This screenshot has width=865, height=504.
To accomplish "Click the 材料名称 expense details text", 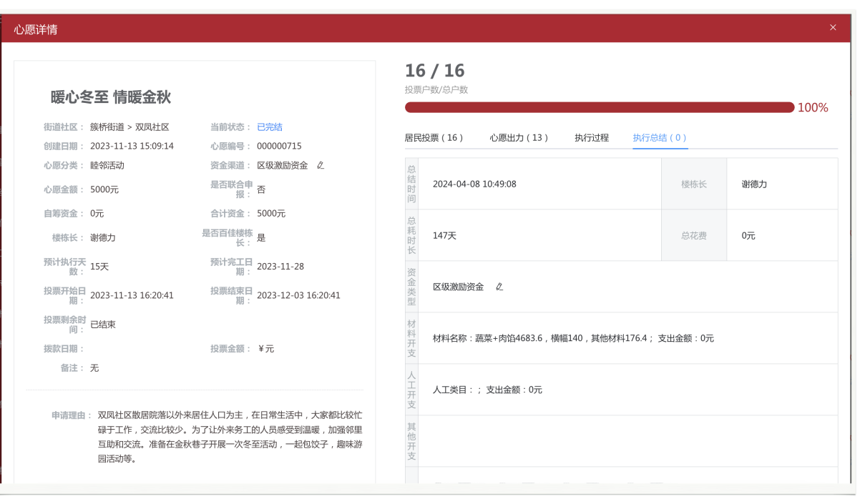I will point(573,338).
